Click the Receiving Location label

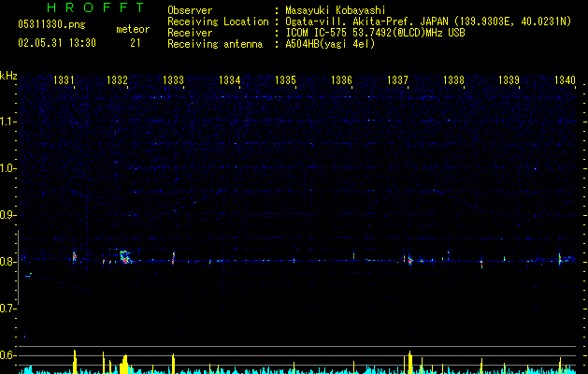click(x=218, y=22)
